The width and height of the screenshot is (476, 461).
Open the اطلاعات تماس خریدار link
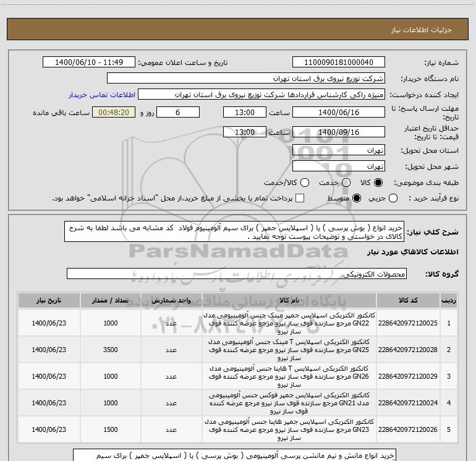click(102, 95)
